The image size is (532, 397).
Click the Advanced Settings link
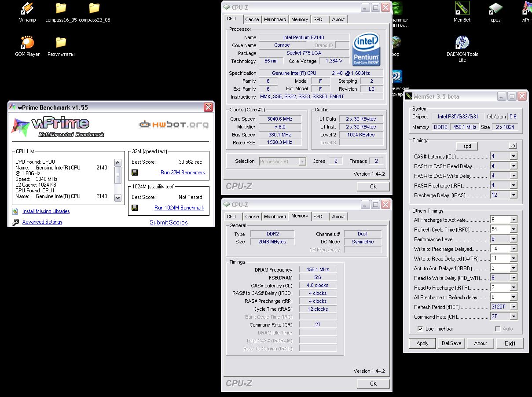pyautogui.click(x=42, y=222)
